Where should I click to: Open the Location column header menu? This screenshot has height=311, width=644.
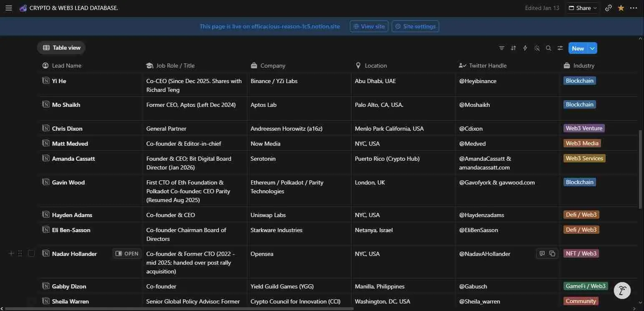coord(403,66)
